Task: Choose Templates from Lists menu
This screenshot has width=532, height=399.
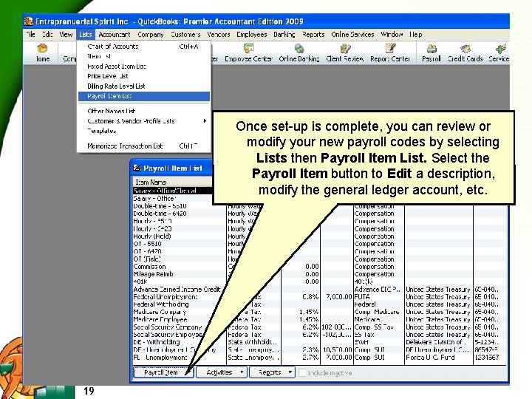Action: [144, 131]
